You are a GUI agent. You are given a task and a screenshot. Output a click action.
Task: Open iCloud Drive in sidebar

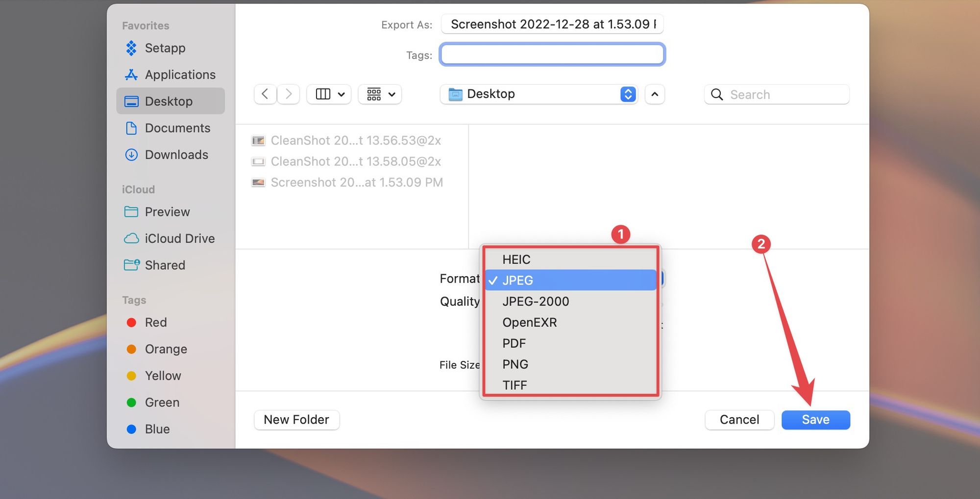click(x=179, y=238)
